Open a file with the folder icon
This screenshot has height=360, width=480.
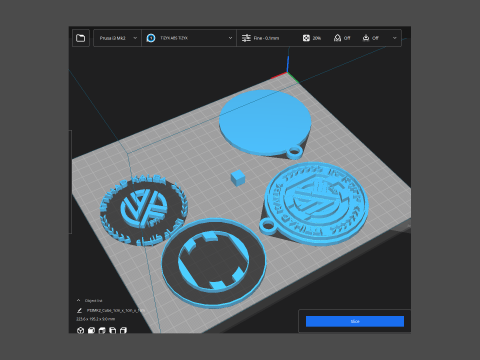pyautogui.click(x=80, y=38)
